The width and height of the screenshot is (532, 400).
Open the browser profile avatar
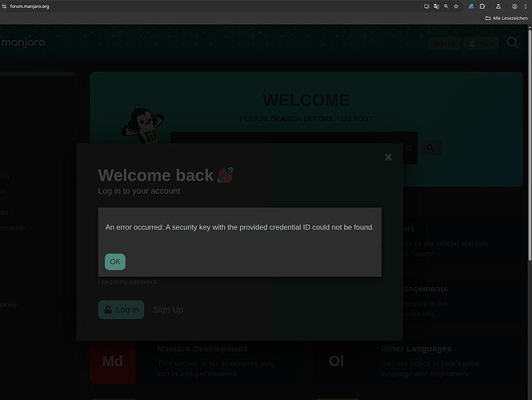pyautogui.click(x=514, y=6)
